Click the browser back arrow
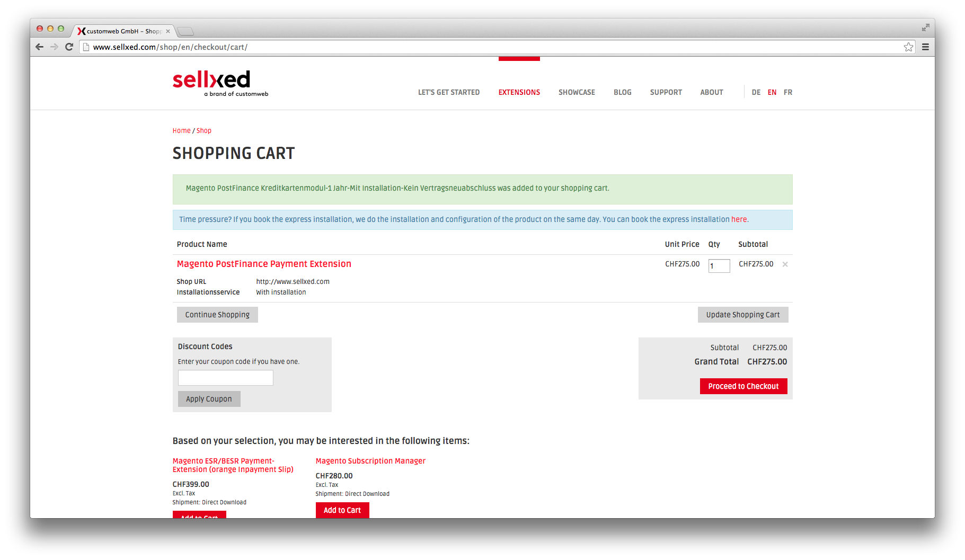The height and width of the screenshot is (560, 965). [x=39, y=47]
